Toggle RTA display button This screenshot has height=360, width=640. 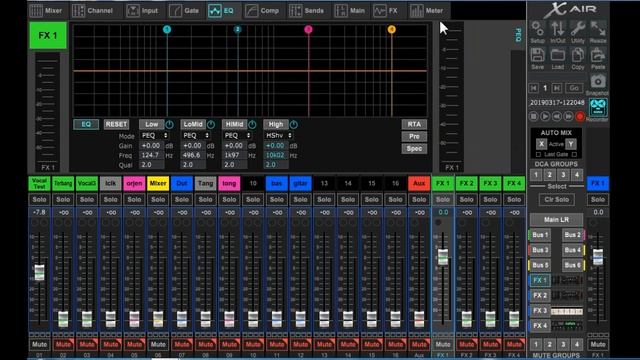pyautogui.click(x=414, y=124)
